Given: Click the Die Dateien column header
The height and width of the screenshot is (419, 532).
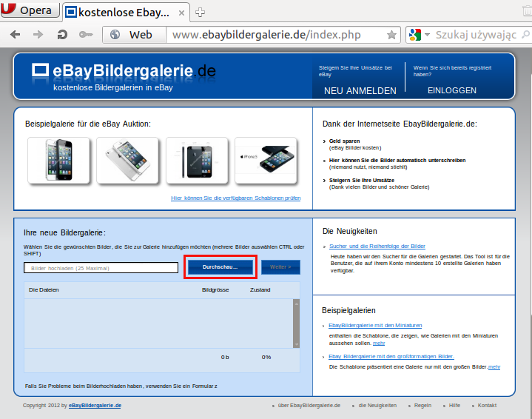Looking at the screenshot, I should (x=44, y=290).
